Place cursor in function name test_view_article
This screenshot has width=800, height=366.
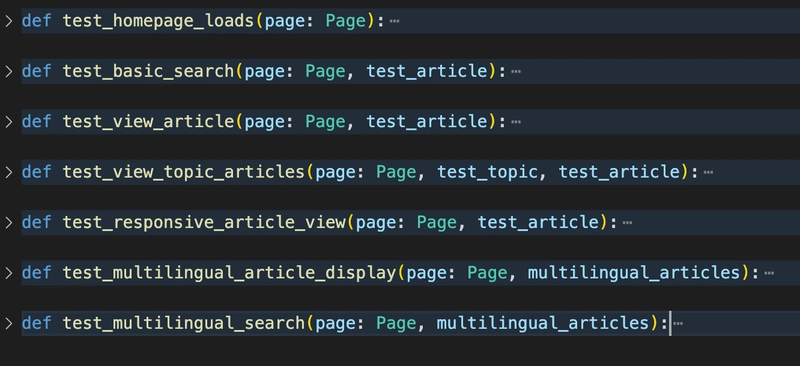[x=148, y=122]
